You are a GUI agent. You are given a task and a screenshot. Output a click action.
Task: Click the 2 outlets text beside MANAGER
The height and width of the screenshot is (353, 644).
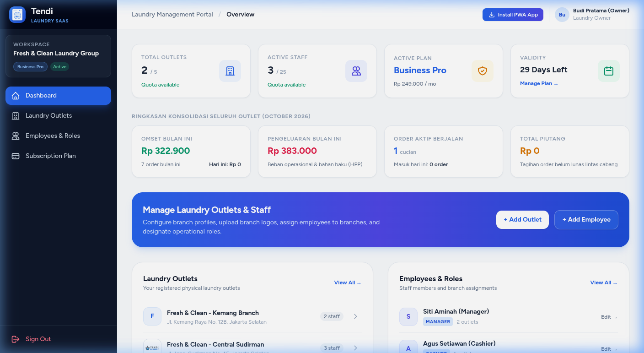point(467,322)
